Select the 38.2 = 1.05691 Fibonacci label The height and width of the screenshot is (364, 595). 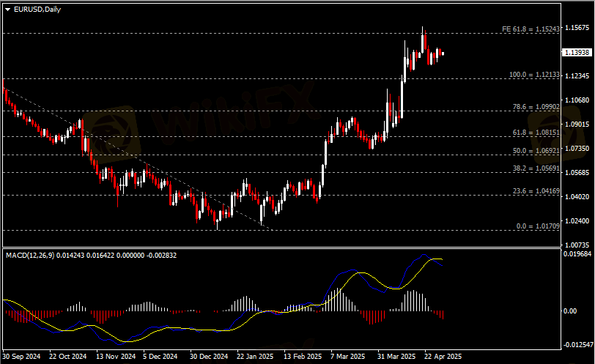(x=536, y=168)
